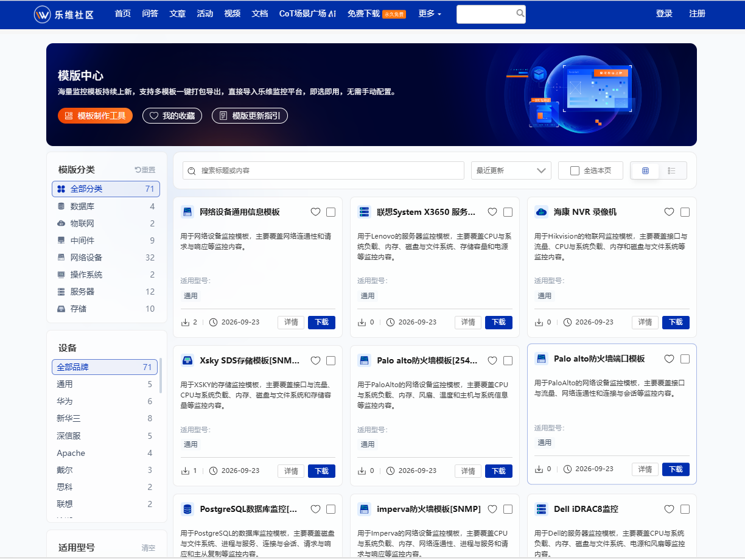This screenshot has width=745, height=560.
Task: Check the 海康 NVR 录像机 card checkbox
Action: coord(685,212)
